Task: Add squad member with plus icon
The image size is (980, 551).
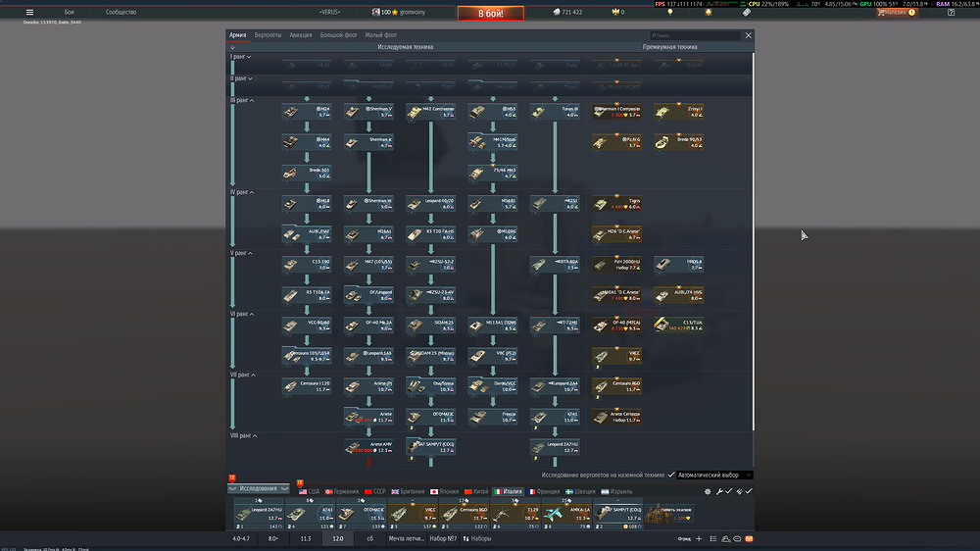Action: [x=699, y=538]
